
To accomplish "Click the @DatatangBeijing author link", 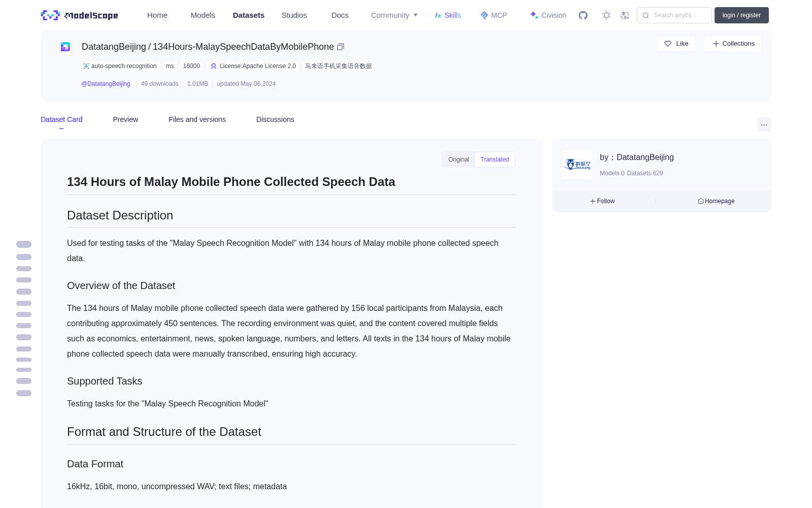I will 106,84.
